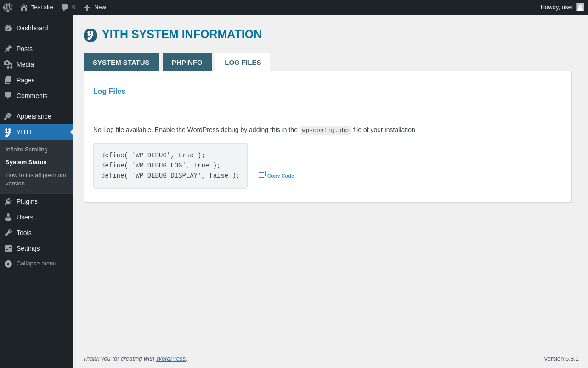Open the comments bubble in admin bar
Image resolution: width=588 pixels, height=368 pixels.
65,7
